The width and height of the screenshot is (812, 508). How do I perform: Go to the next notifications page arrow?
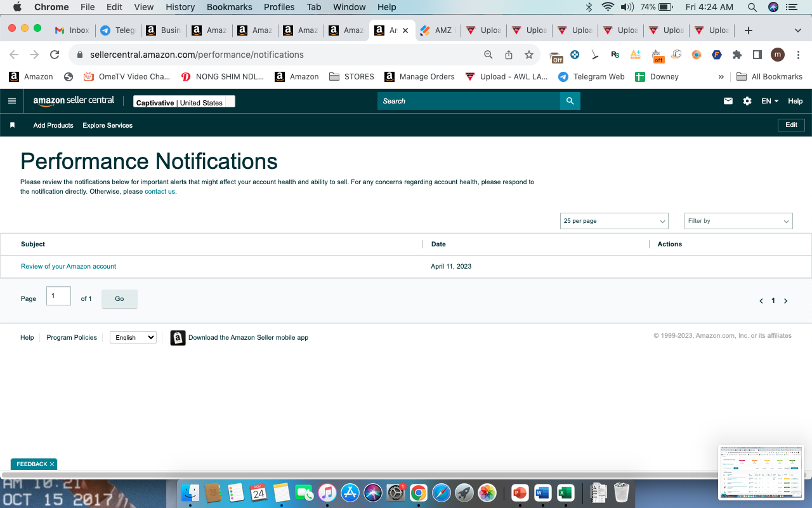(785, 301)
